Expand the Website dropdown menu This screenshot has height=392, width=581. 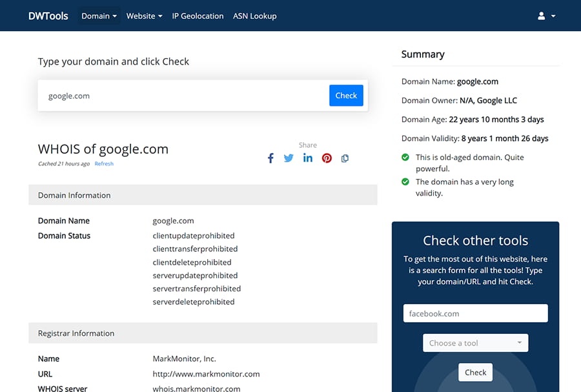(x=144, y=16)
